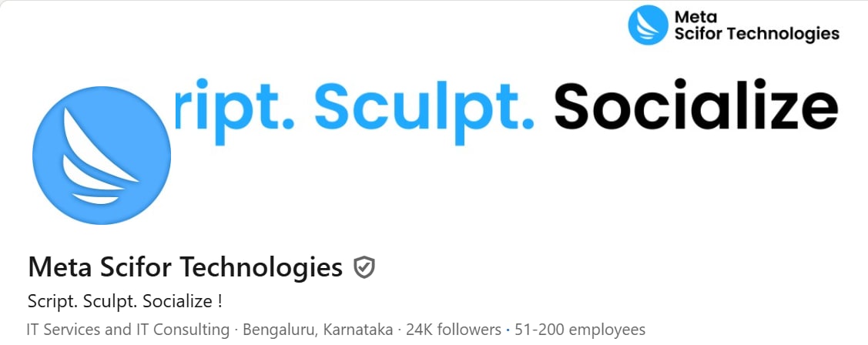Click the exclamation mark ending the tagline
The image size is (868, 345).
[x=220, y=300]
